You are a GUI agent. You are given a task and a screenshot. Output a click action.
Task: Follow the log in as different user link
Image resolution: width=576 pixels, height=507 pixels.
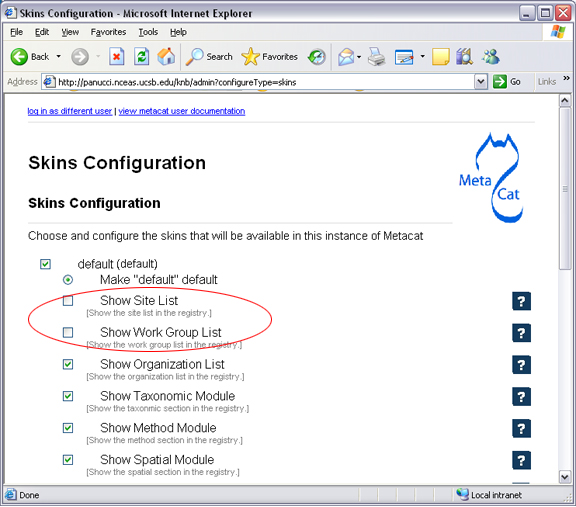coord(70,111)
